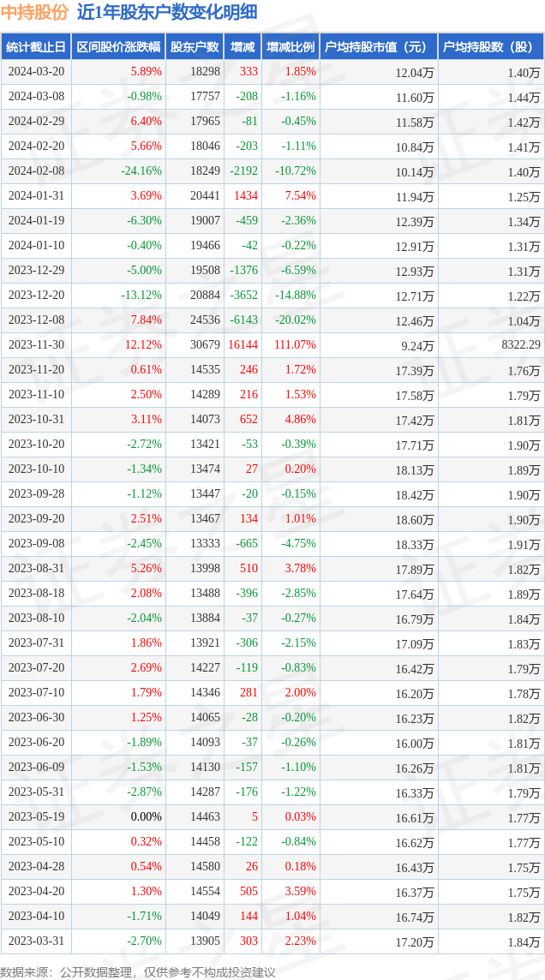The image size is (545, 980).
Task: Click the 2023-11-30 date cell
Action: click(x=36, y=345)
